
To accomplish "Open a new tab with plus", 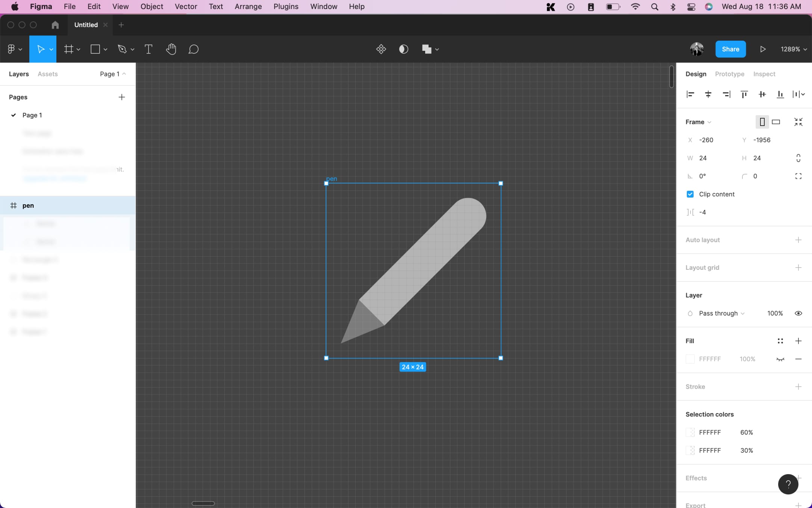I will 121,25.
